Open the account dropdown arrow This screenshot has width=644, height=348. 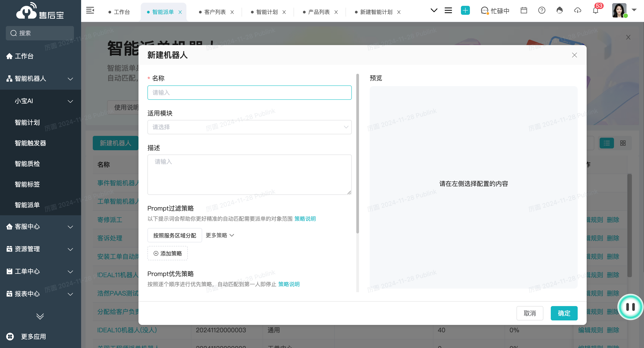[x=634, y=10]
